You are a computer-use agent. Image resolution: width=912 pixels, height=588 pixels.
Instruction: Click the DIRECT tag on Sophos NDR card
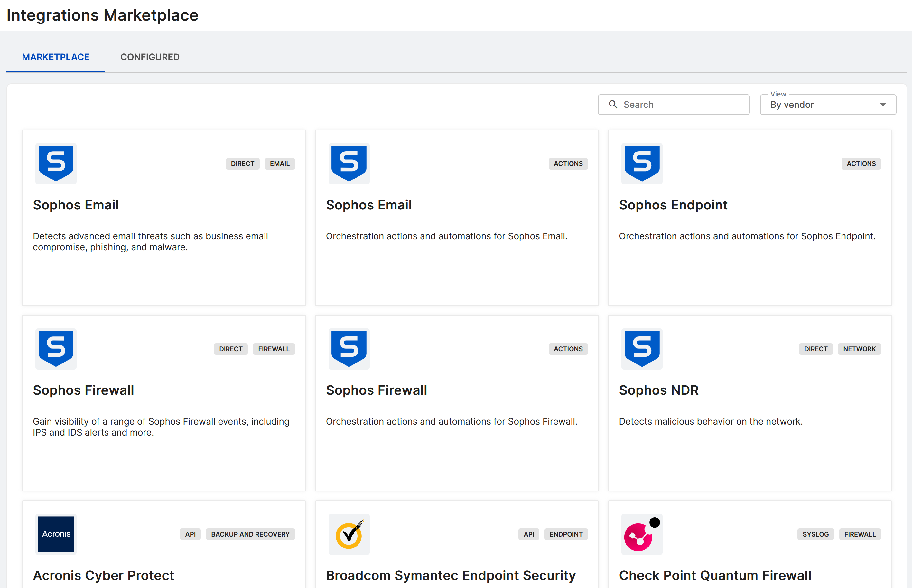tap(816, 349)
